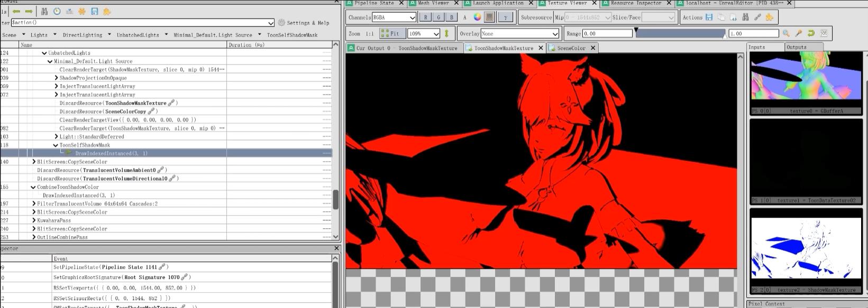The height and width of the screenshot is (308, 868).
Task: Click the Scene breadcrumb item
Action: click(x=9, y=35)
